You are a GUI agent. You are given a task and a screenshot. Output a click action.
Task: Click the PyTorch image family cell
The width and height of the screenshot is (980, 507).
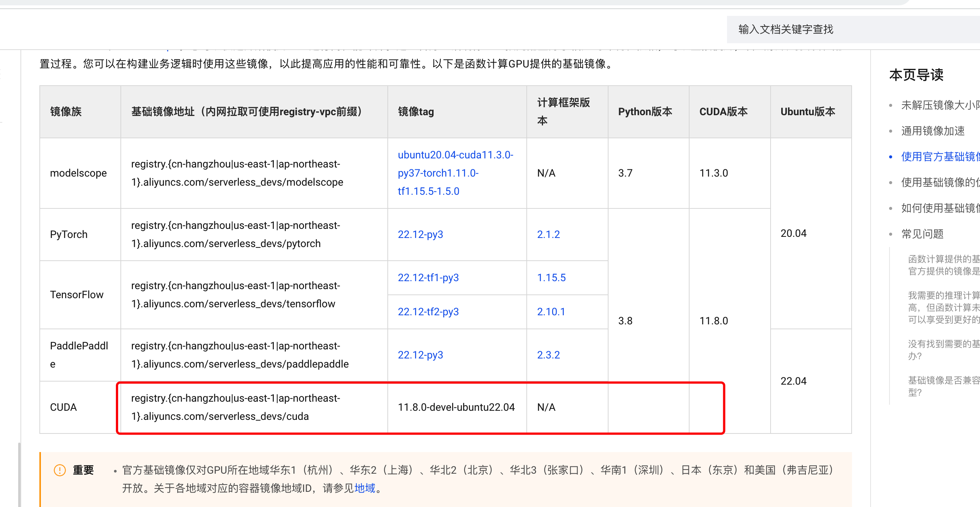[x=80, y=235]
